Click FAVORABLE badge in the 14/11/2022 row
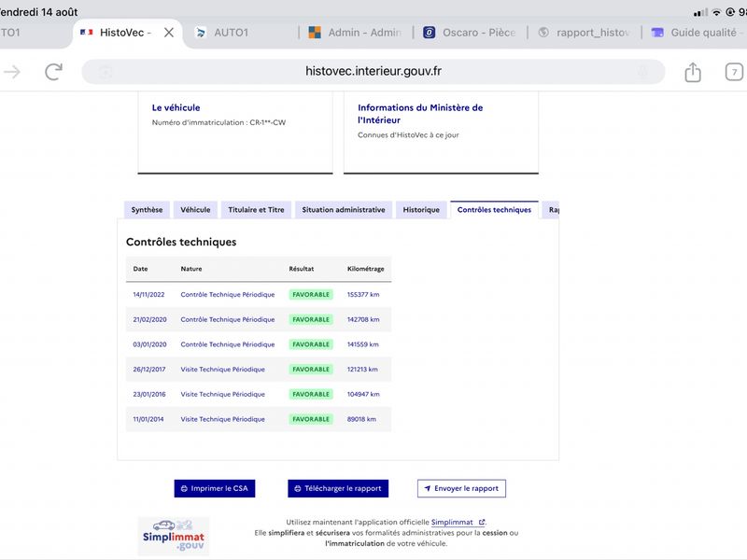 [x=311, y=295]
